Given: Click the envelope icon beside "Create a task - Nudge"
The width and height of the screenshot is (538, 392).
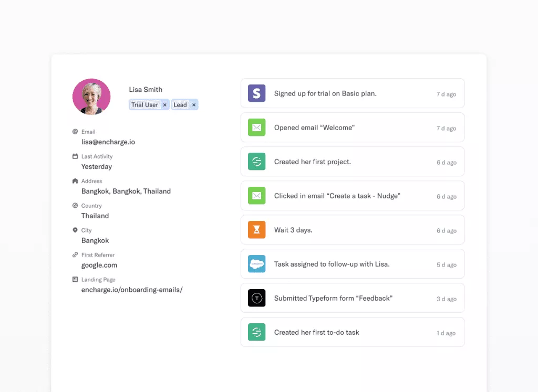Looking at the screenshot, I should coord(256,196).
